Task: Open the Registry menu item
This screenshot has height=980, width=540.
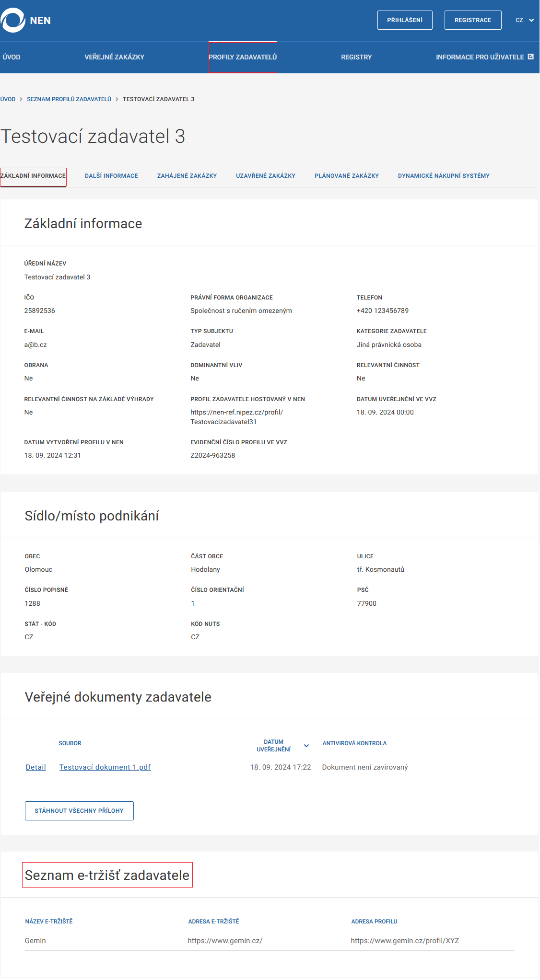Action: tap(356, 57)
